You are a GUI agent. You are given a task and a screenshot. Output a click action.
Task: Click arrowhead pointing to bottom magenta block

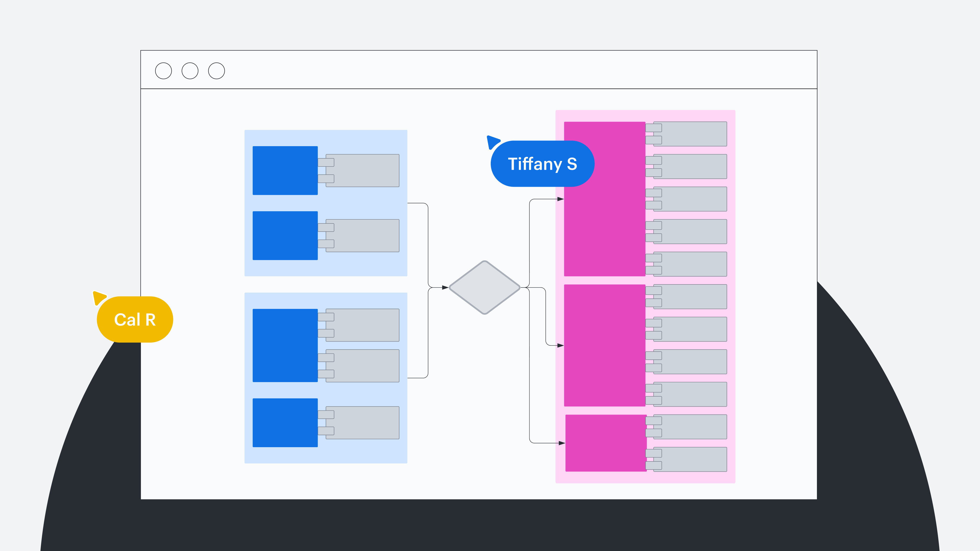(x=561, y=443)
